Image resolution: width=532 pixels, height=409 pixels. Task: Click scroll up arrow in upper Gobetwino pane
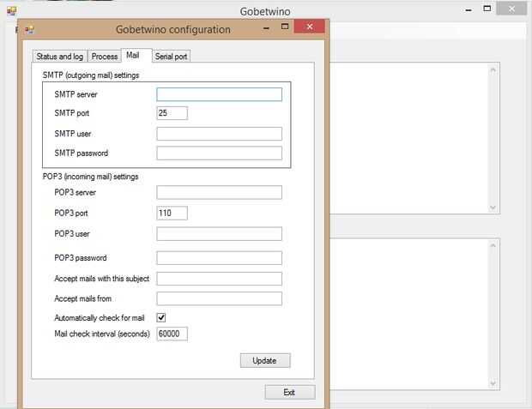[x=493, y=70]
